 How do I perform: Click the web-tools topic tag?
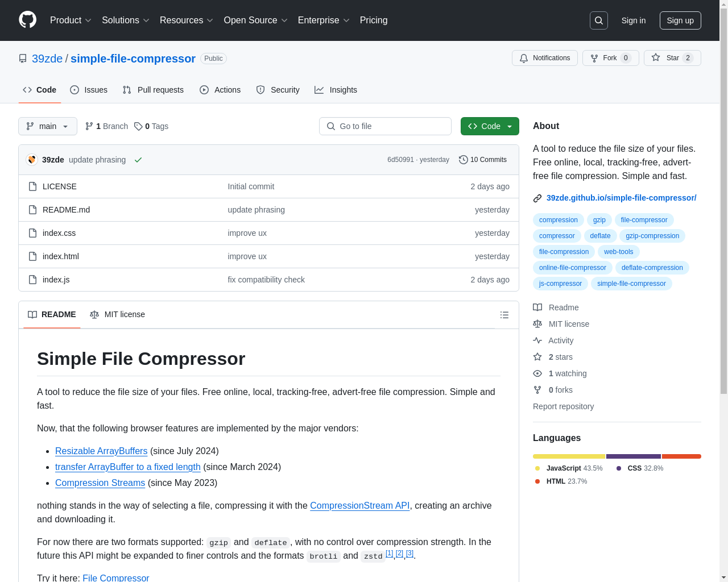point(619,252)
